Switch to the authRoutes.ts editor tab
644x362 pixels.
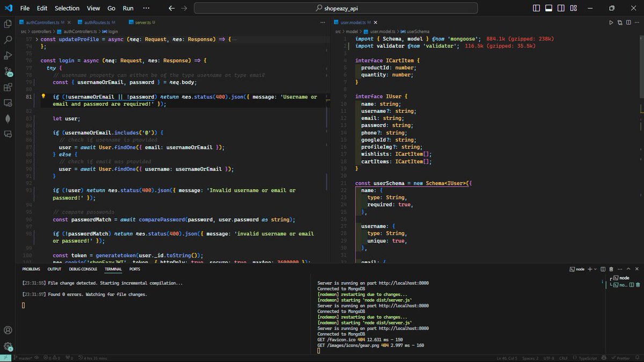(98, 23)
